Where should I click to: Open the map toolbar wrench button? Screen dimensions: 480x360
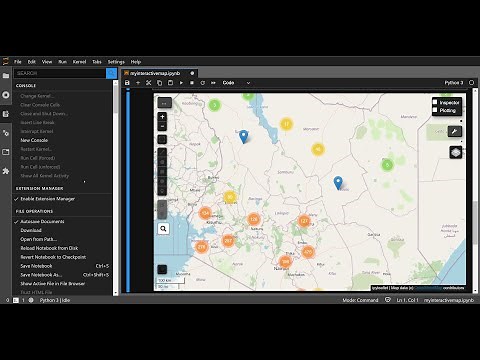click(x=454, y=131)
